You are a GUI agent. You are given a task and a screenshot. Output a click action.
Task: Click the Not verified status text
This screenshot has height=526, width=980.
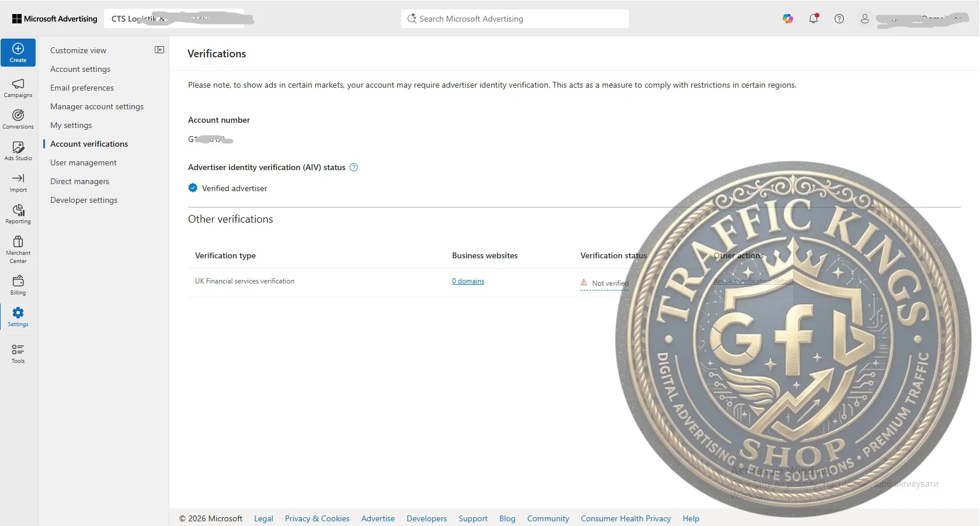610,283
